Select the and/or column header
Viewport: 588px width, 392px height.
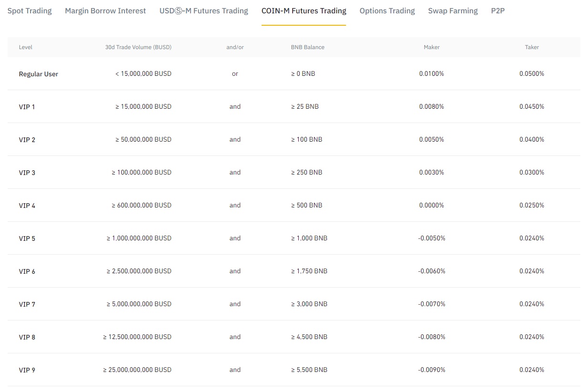point(235,47)
